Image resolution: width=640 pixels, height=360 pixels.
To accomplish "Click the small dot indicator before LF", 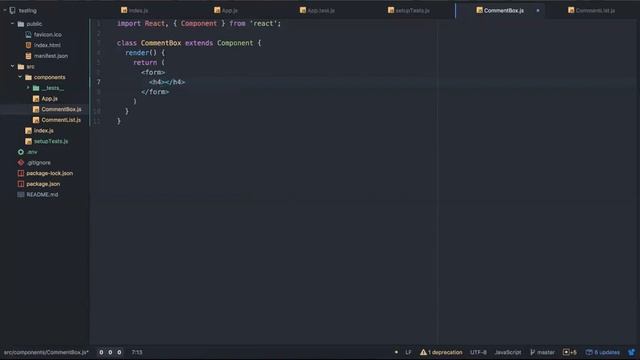I will [x=396, y=352].
